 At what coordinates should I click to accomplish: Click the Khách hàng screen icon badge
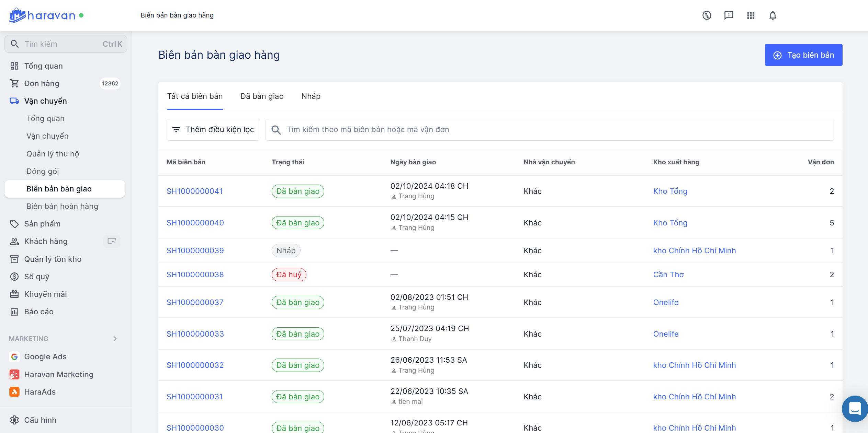click(112, 241)
